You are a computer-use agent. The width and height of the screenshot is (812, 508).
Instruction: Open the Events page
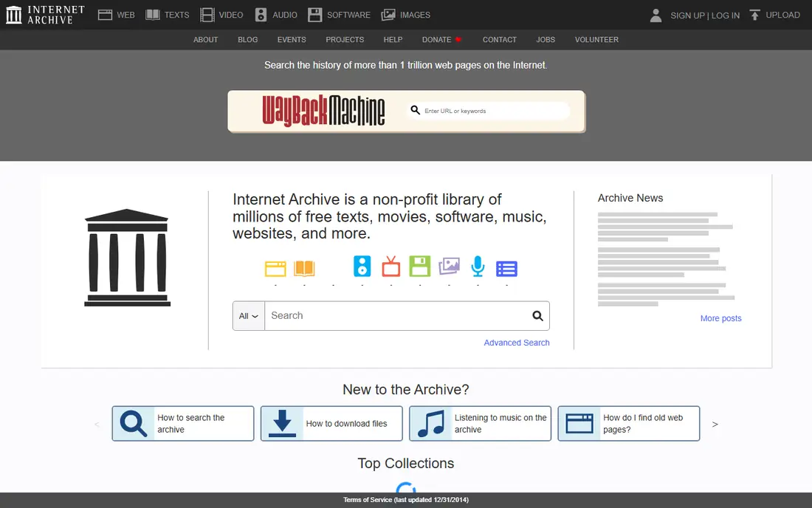[292, 40]
